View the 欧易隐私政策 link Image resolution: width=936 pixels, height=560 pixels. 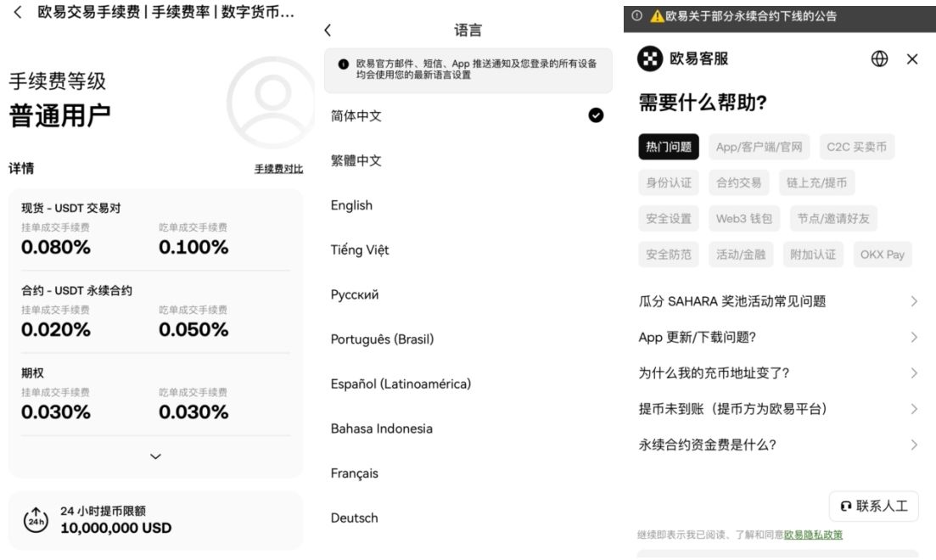click(x=813, y=535)
